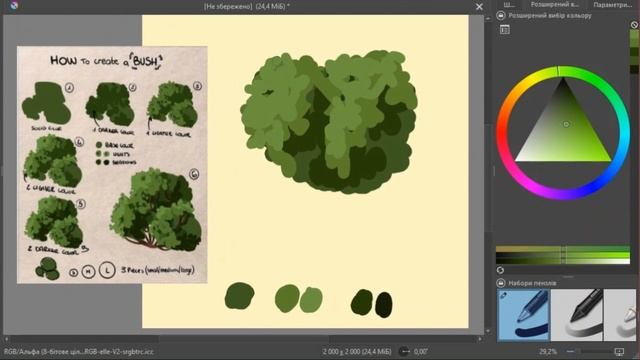This screenshot has height=360, width=640.
Task: Switch to the 'Розширений в...' tab
Action: point(554,5)
